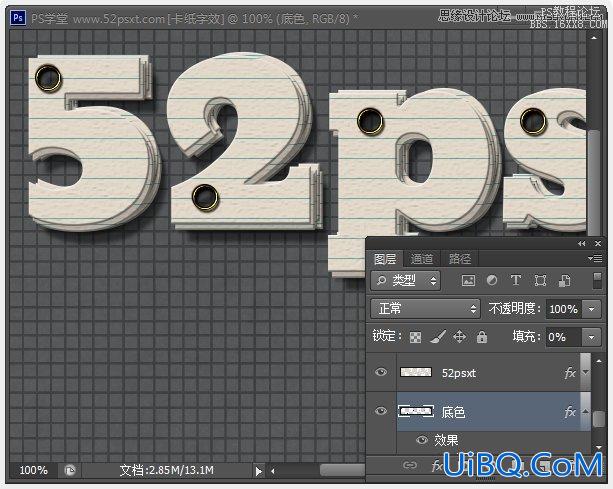Viewport: 613px width, 489px height.
Task: Collapse the layers panel double-arrow icon
Action: coord(582,244)
